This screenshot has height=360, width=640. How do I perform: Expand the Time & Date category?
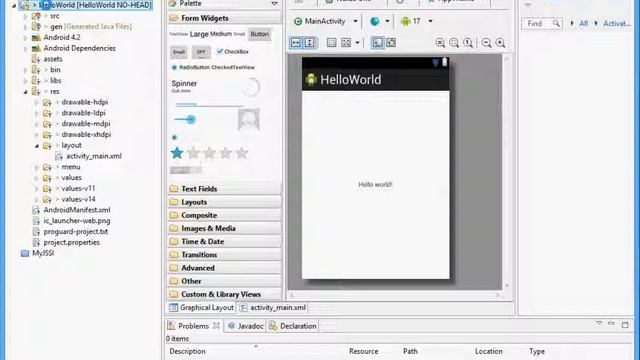coord(224,241)
